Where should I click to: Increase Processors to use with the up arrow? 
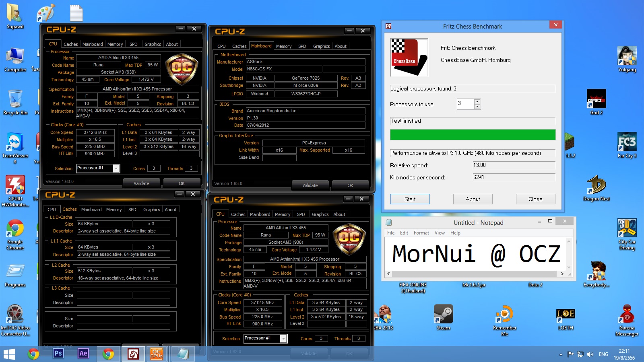pyautogui.click(x=477, y=101)
